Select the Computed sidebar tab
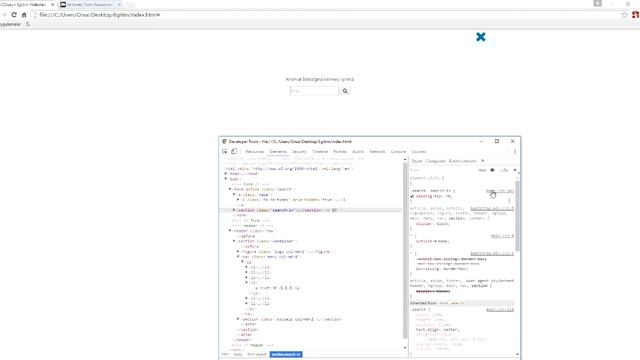This screenshot has height=360, width=640. pyautogui.click(x=436, y=161)
